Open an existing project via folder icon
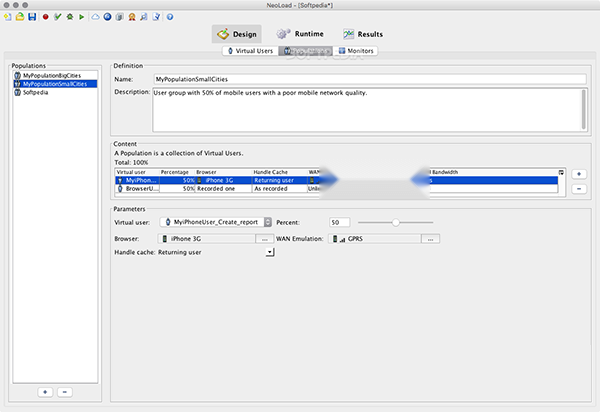The height and width of the screenshot is (412, 600). point(20,17)
